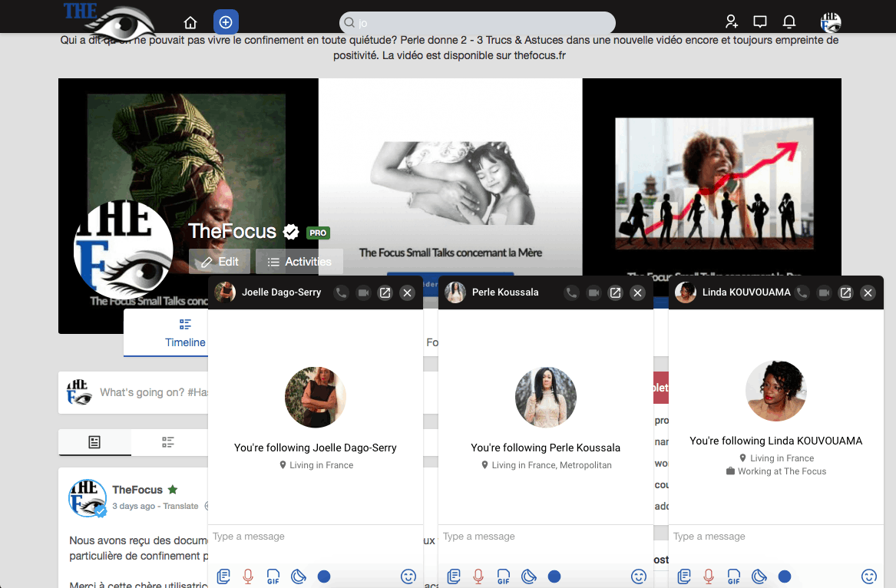Viewport: 896px width, 588px height.
Task: Open the messages icon in top bar
Action: tap(760, 21)
